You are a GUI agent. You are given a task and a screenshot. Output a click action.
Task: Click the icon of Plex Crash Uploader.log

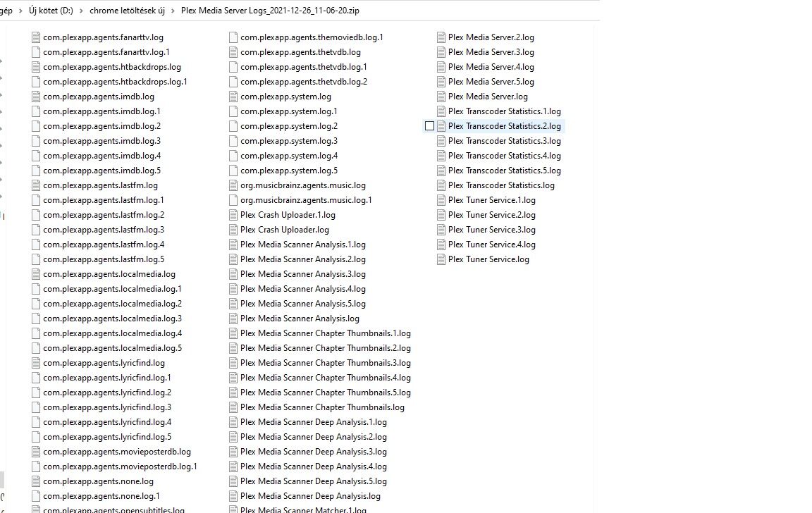coord(233,230)
